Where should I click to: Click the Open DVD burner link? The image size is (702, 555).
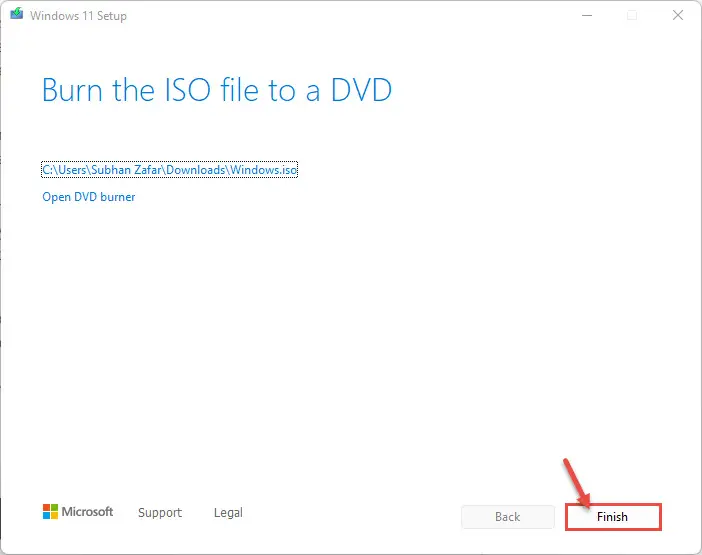89,197
